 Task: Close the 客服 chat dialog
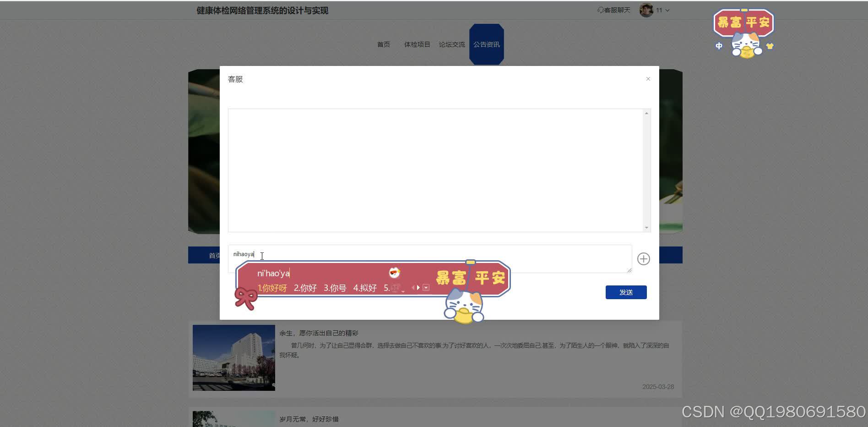648,79
